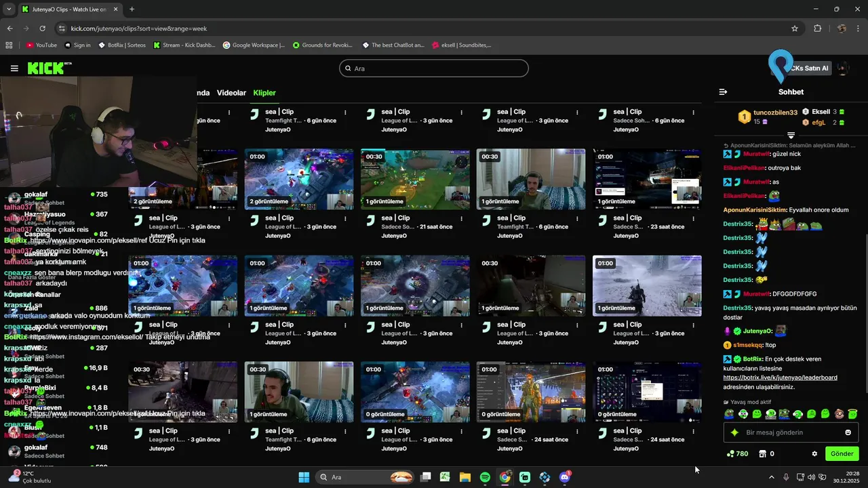Open Discord from the taskbar
The height and width of the screenshot is (488, 868).
[x=565, y=477]
